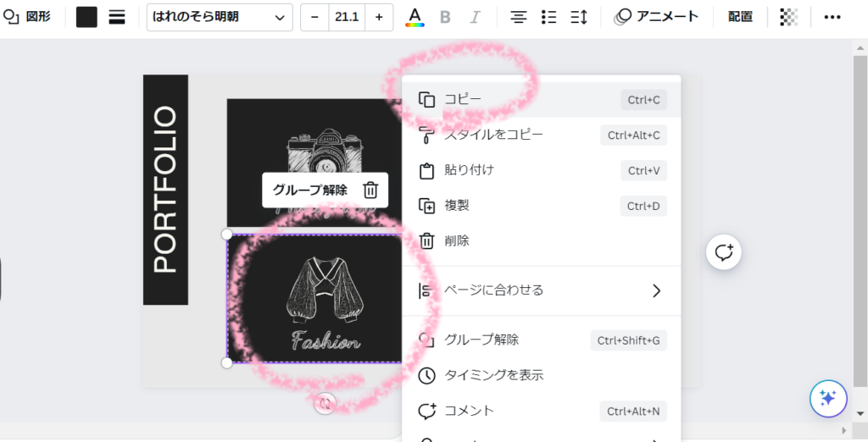Choose 複製 from the context menu
The image size is (868, 442).
542,206
